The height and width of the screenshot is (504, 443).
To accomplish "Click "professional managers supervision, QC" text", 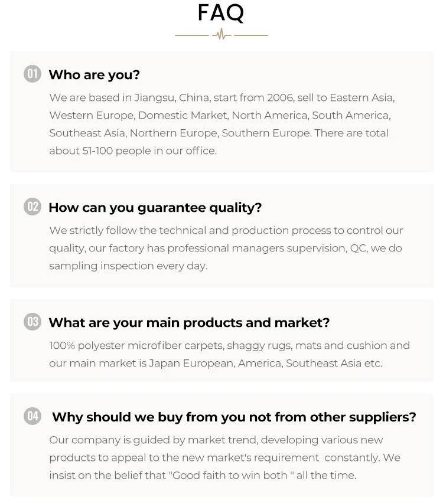I will (x=278, y=248).
